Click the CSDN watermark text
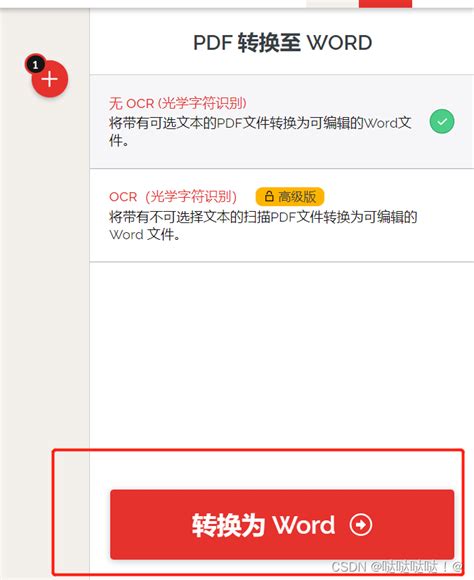This screenshot has width=474, height=580. [397, 566]
